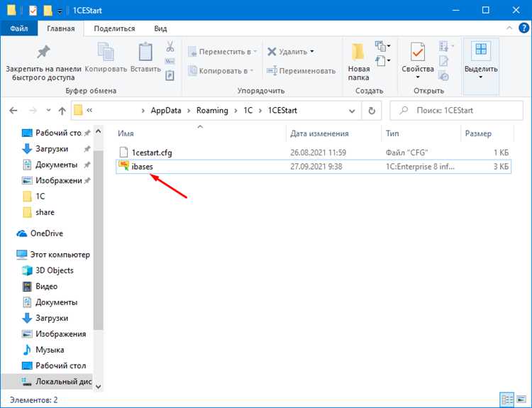Screen dimensions: 532x408
Task: Click the Paste shortcut icon
Action: 170,75
